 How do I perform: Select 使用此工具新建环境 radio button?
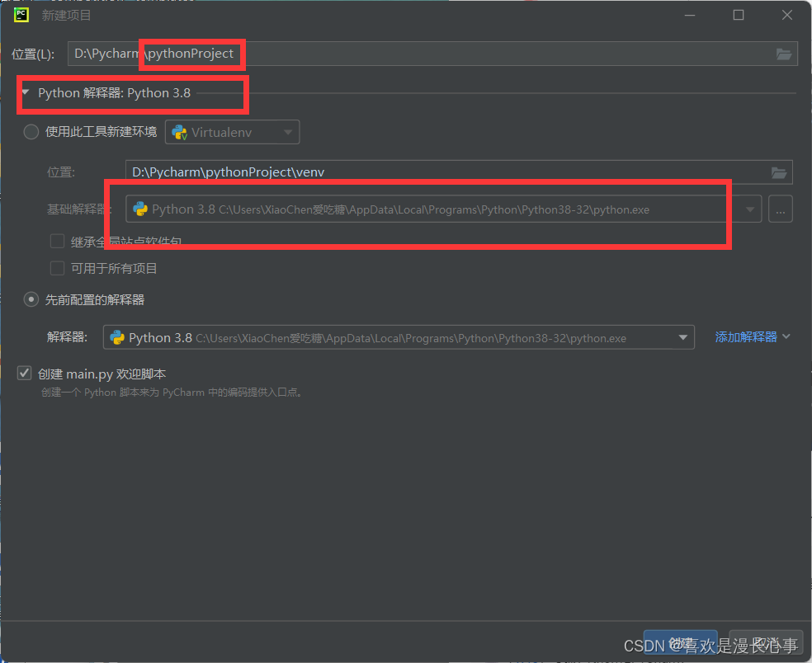click(x=31, y=132)
